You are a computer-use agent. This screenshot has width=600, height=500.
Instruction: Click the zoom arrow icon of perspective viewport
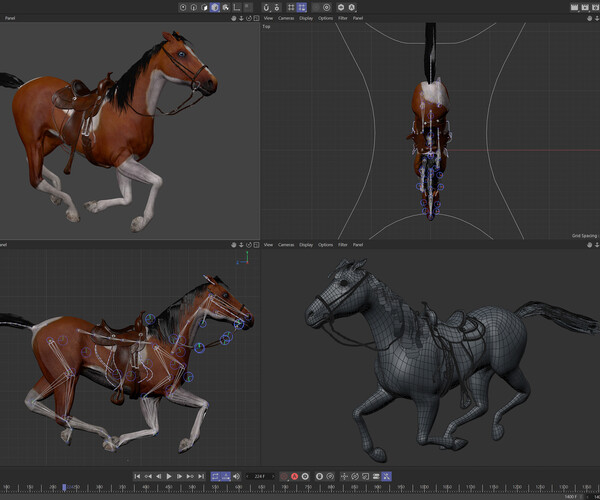click(x=241, y=18)
